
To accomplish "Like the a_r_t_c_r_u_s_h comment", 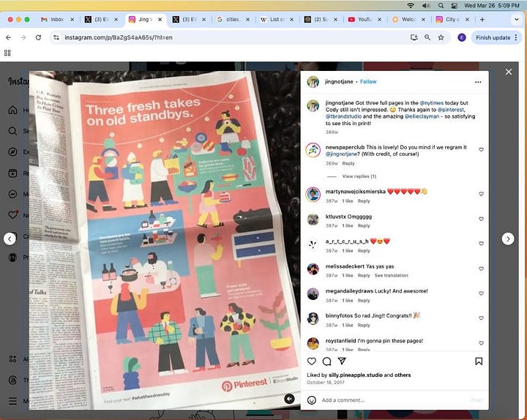I will tap(482, 243).
